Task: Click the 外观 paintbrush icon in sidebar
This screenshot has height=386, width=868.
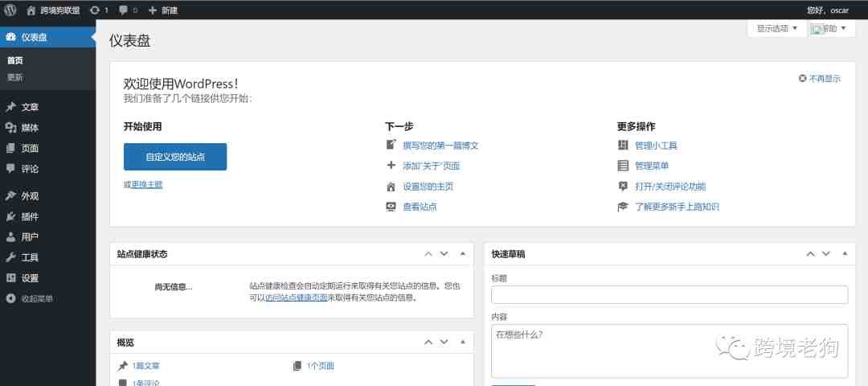Action: point(10,195)
